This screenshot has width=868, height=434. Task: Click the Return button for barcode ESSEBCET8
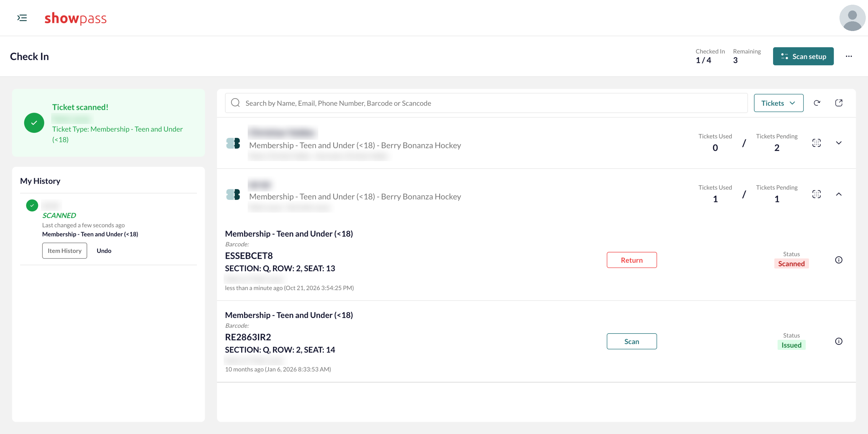coord(631,260)
